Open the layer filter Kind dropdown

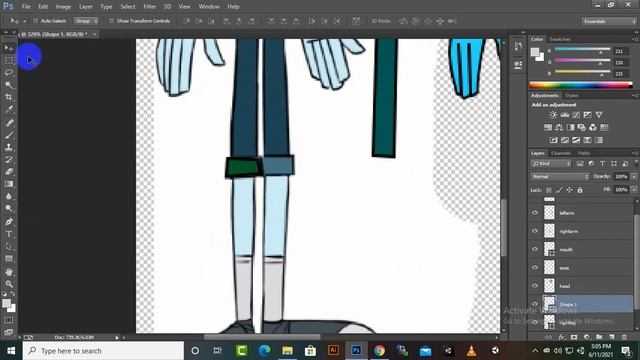tap(551, 164)
